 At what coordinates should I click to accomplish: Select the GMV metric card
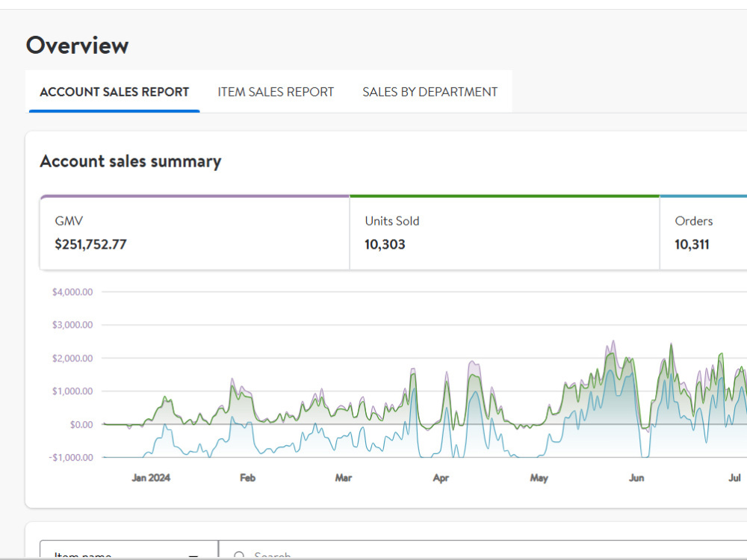tap(195, 233)
